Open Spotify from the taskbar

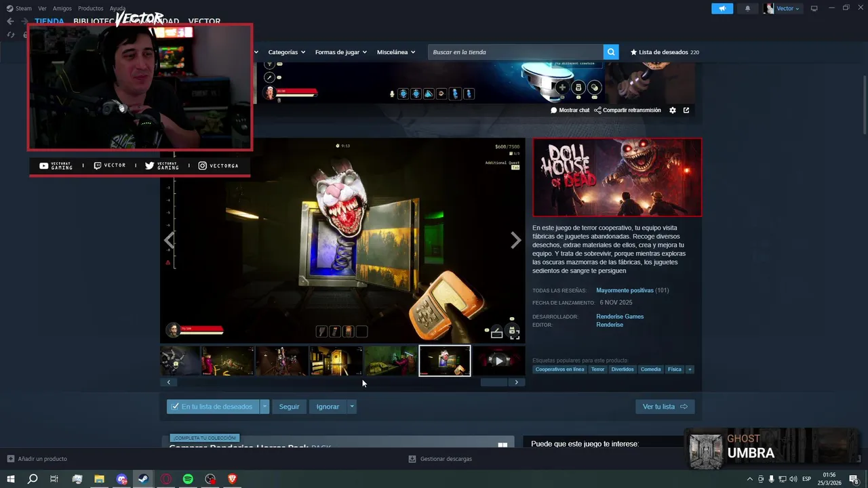pos(188,479)
